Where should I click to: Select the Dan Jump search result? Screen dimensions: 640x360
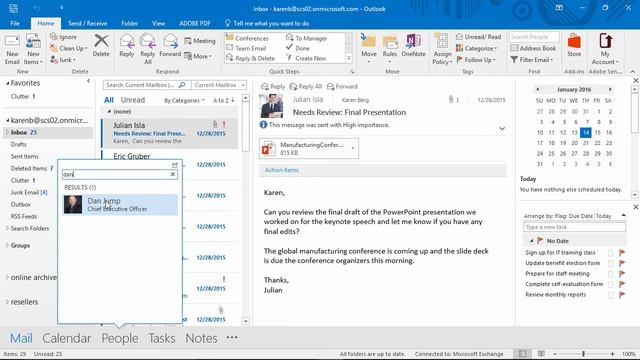(120, 204)
